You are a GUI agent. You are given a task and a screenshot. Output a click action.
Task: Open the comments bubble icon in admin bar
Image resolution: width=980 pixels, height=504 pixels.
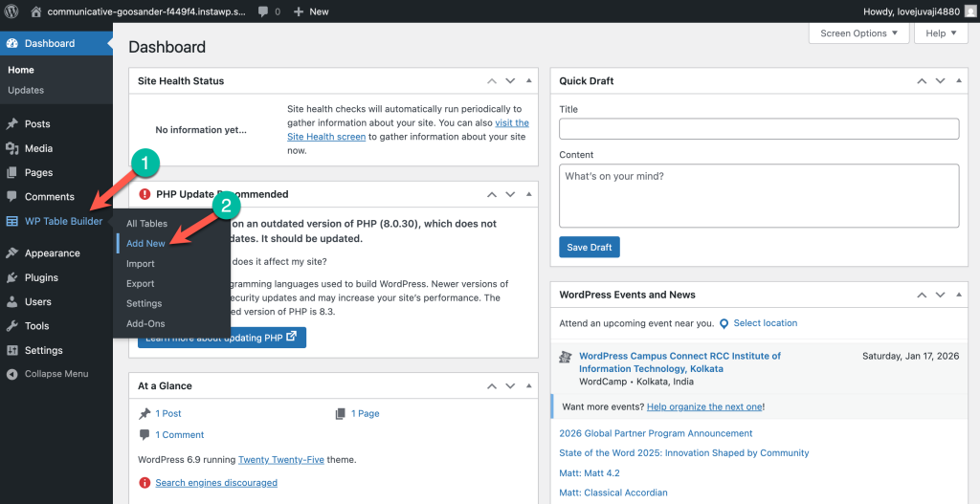263,11
